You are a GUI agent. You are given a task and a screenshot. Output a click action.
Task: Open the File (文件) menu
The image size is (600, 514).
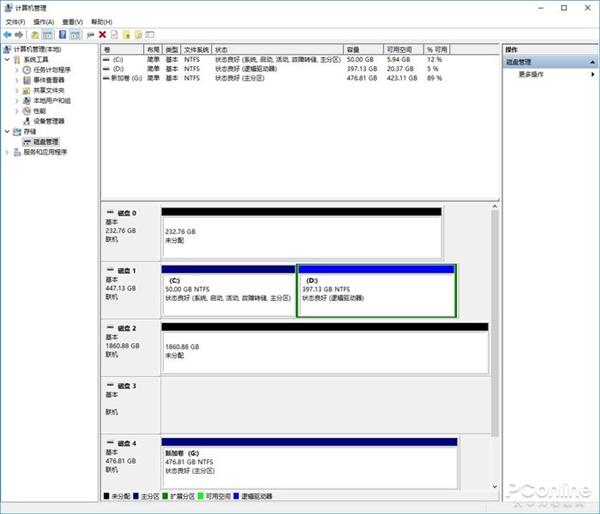pyautogui.click(x=14, y=21)
